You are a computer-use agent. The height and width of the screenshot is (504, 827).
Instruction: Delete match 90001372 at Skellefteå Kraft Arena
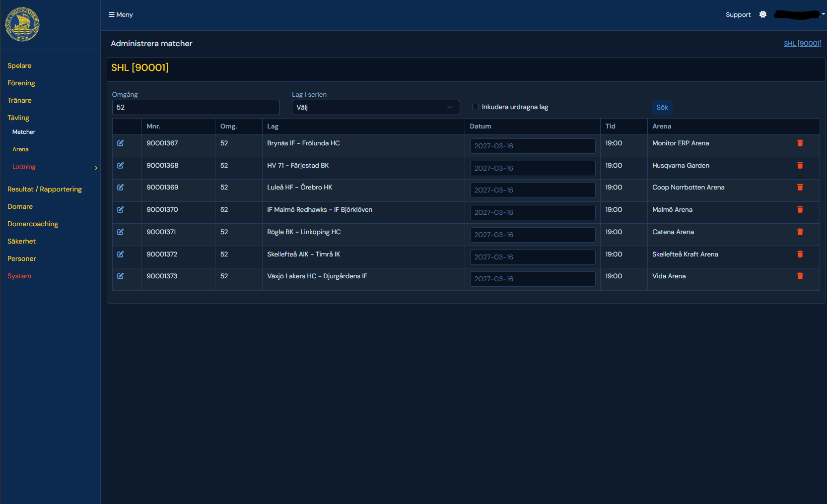pyautogui.click(x=800, y=254)
